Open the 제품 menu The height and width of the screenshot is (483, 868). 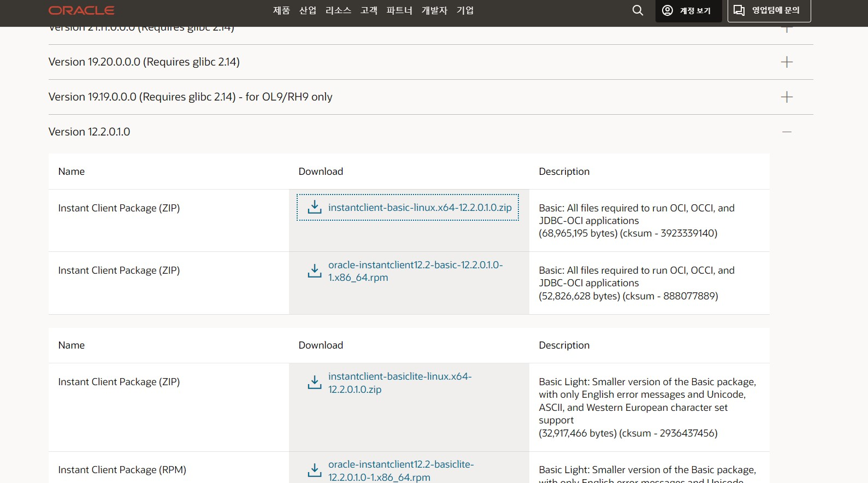[281, 10]
